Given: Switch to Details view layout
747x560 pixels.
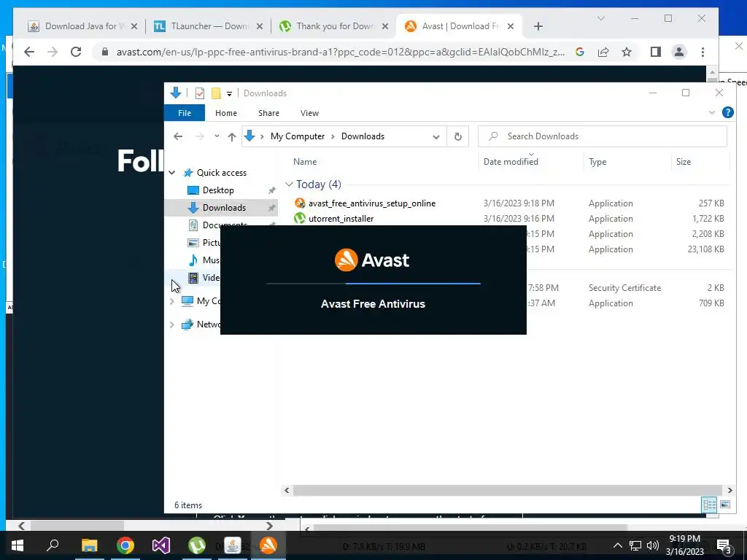Looking at the screenshot, I should [x=709, y=505].
